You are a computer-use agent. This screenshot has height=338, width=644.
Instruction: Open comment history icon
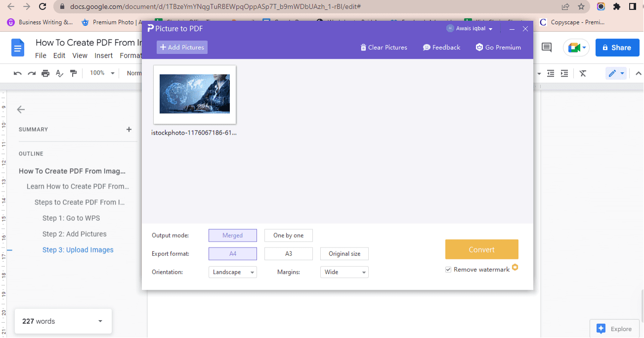point(547,48)
